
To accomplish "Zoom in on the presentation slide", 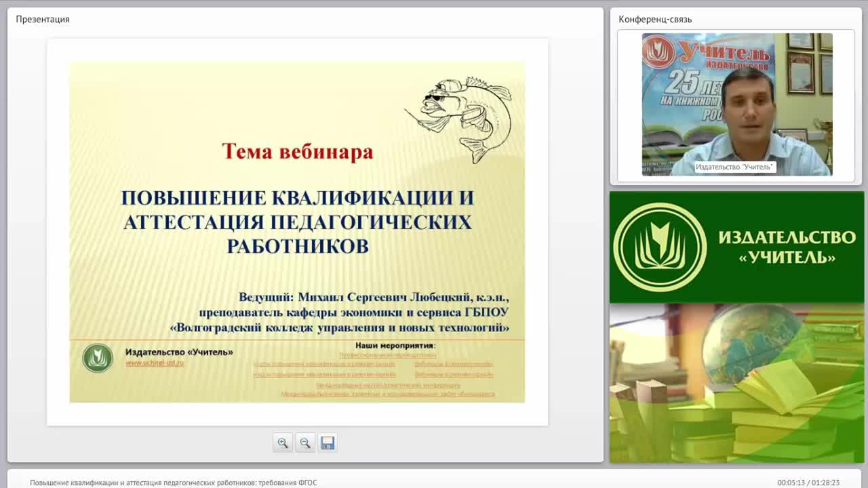I will 283,443.
